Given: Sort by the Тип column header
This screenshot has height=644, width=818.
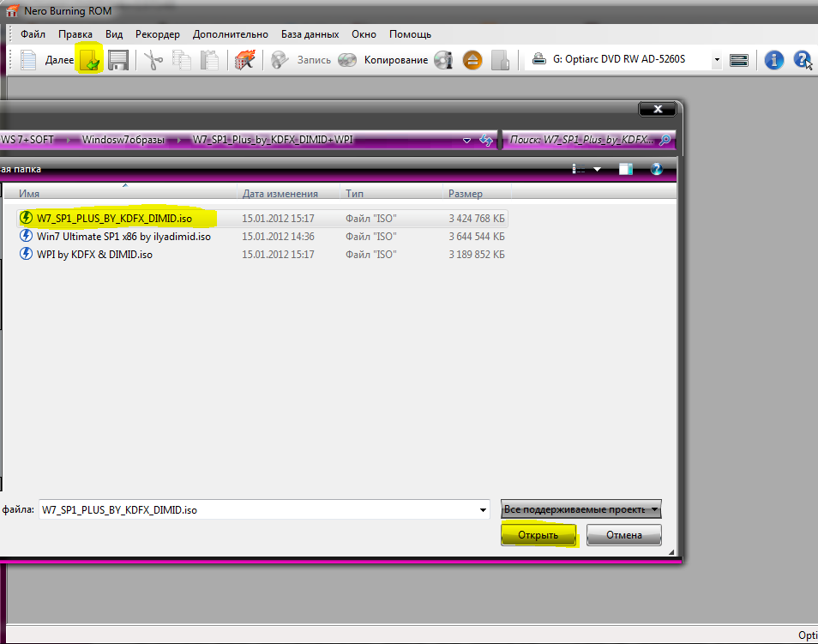Looking at the screenshot, I should [391, 194].
